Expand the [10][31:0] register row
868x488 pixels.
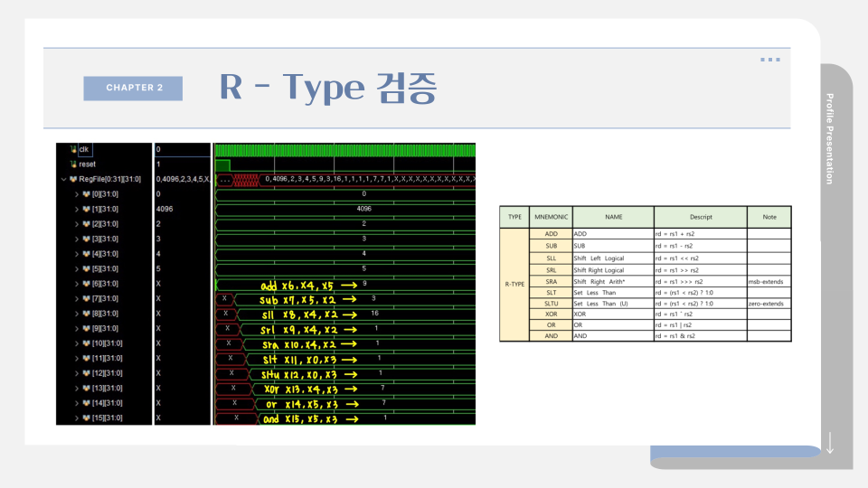[x=76, y=343]
